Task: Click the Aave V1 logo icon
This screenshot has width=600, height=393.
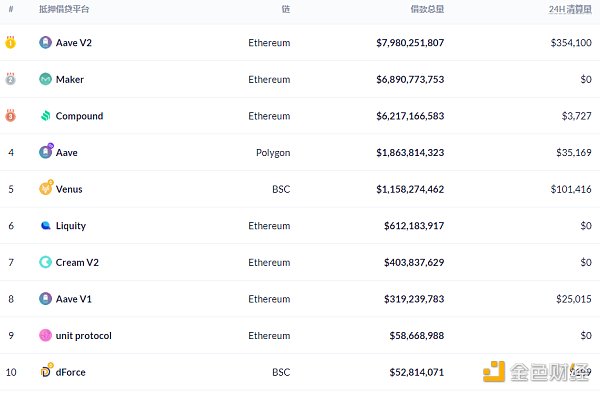Action: [x=46, y=299]
